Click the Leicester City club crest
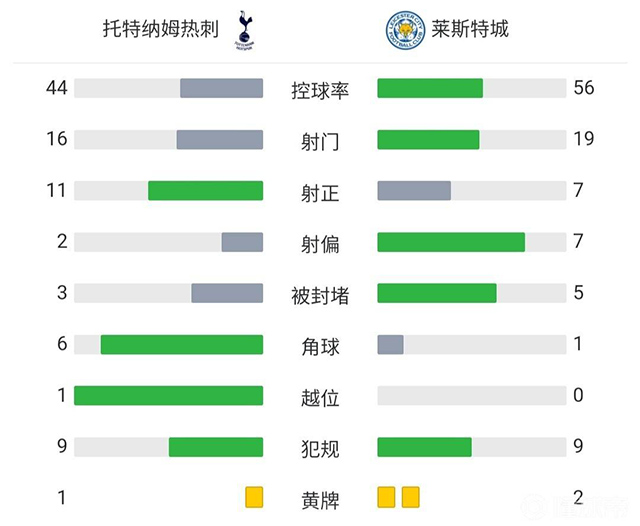Image resolution: width=640 pixels, height=526 pixels. [x=405, y=30]
